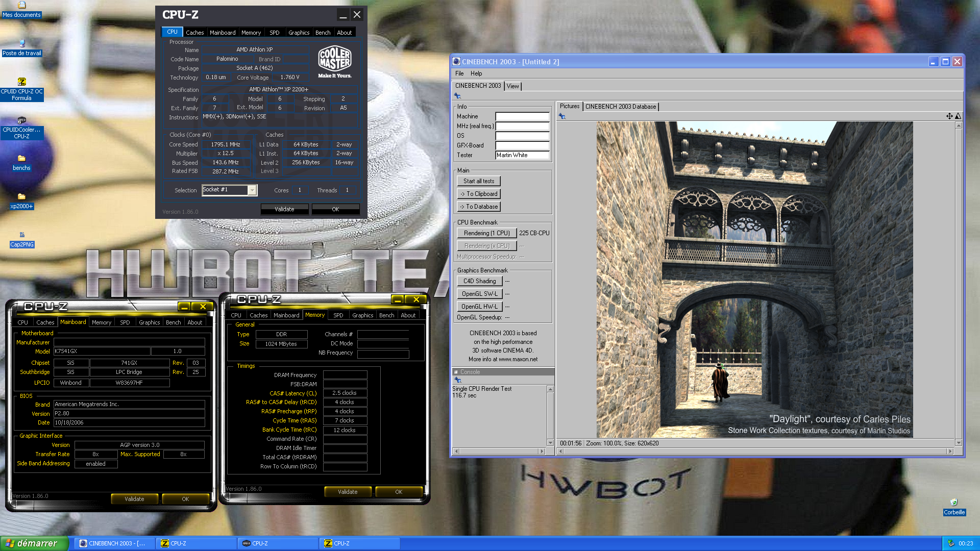The width and height of the screenshot is (980, 551).
Task: Open CPUID CPU-Z OC Formula shortcut
Action: coord(21,90)
